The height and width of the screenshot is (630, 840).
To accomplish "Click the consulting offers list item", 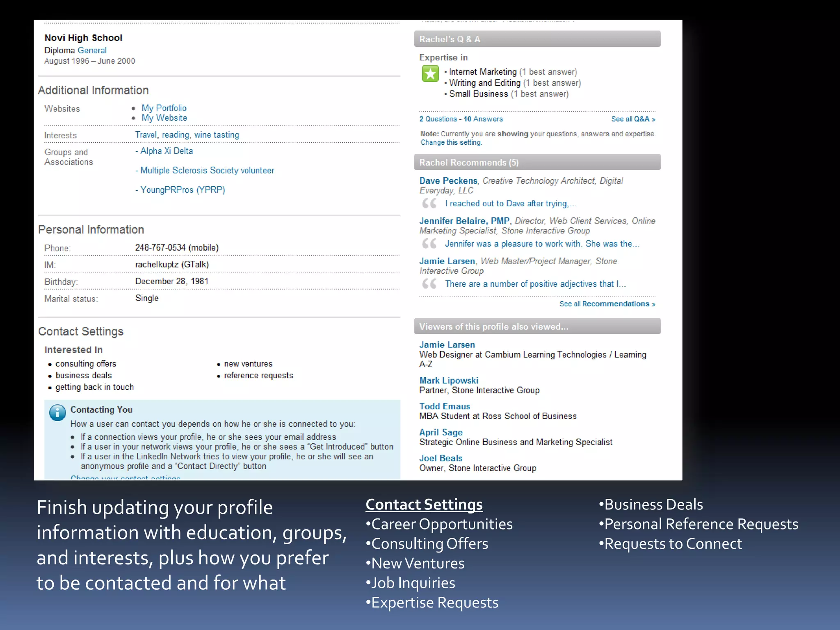I will [x=86, y=364].
